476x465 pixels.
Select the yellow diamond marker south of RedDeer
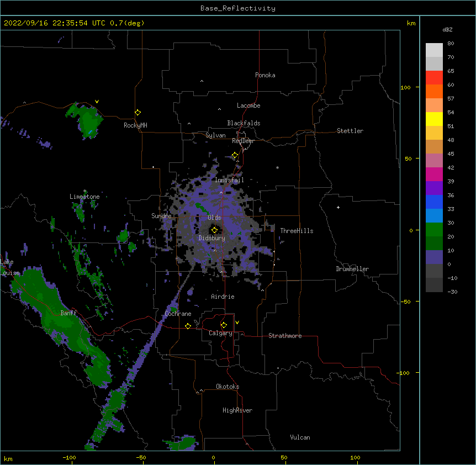[x=235, y=155]
